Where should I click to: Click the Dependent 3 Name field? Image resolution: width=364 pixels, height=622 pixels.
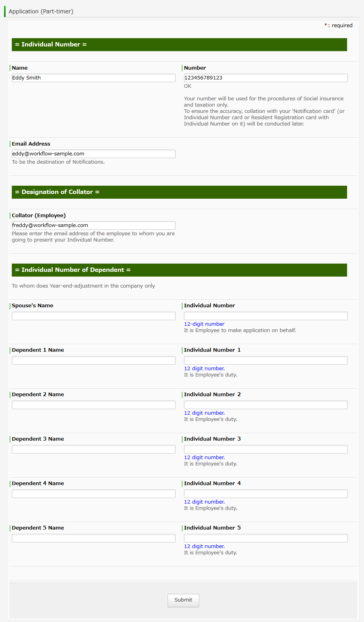pyautogui.click(x=94, y=449)
